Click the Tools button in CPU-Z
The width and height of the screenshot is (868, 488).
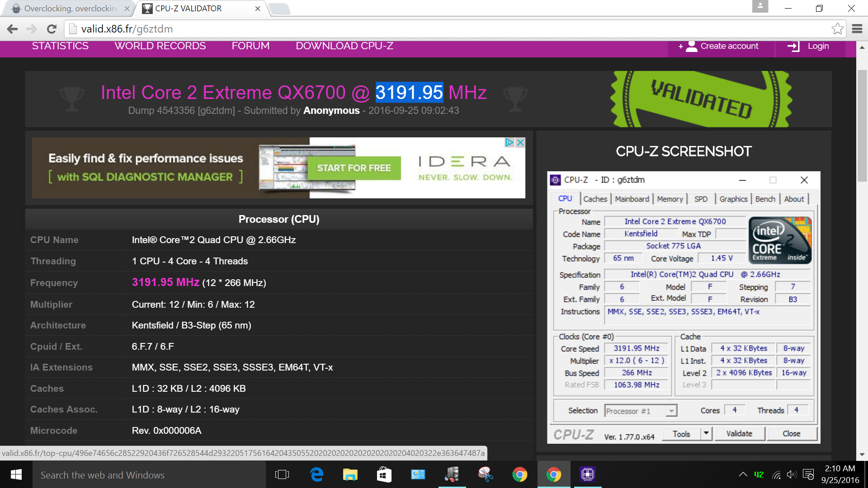click(681, 434)
